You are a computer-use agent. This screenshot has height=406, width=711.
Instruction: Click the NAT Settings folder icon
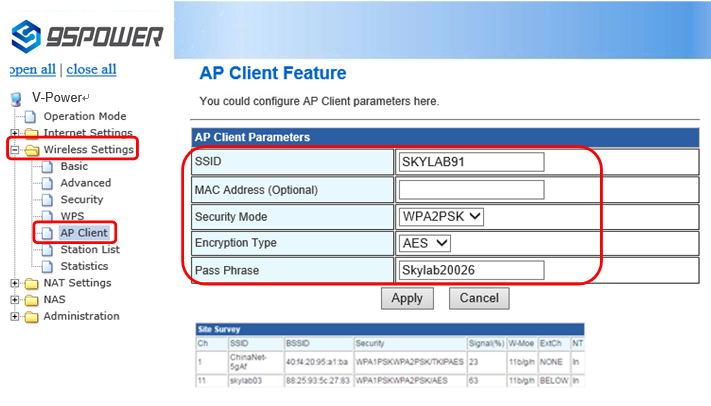pyautogui.click(x=31, y=283)
